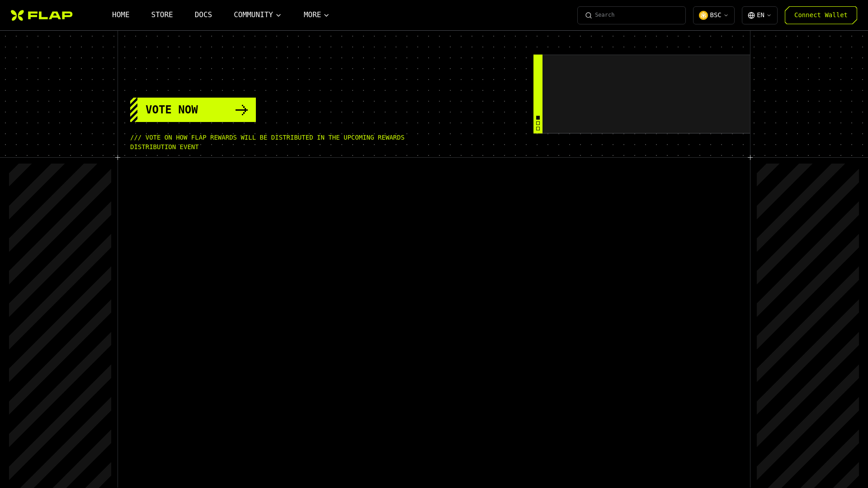Open the EN language dropdown

759,15
